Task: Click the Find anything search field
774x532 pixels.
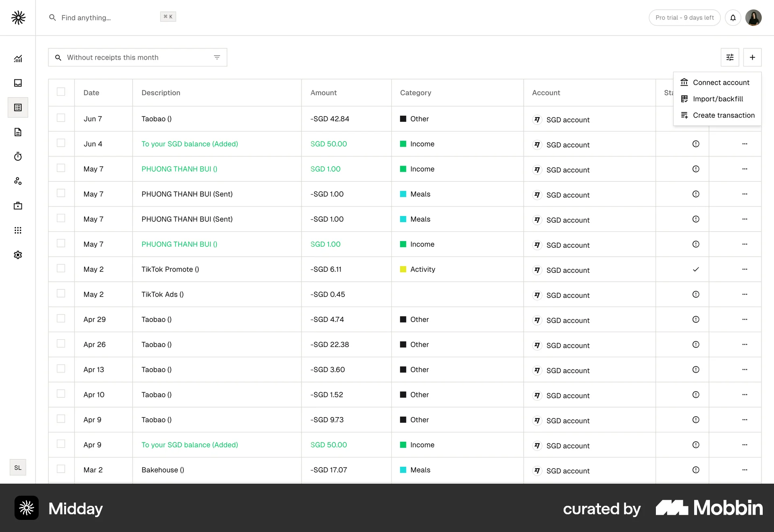Action: 101,17
